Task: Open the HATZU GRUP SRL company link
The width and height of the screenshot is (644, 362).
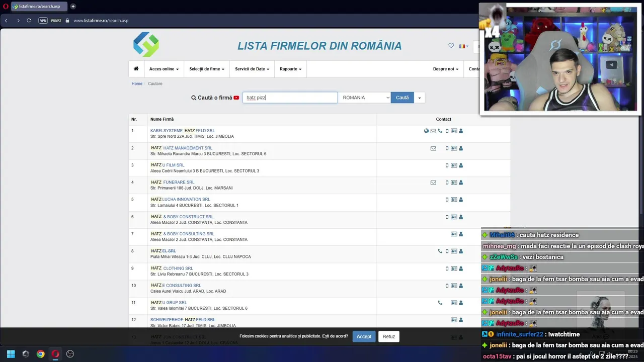Action: click(169, 303)
